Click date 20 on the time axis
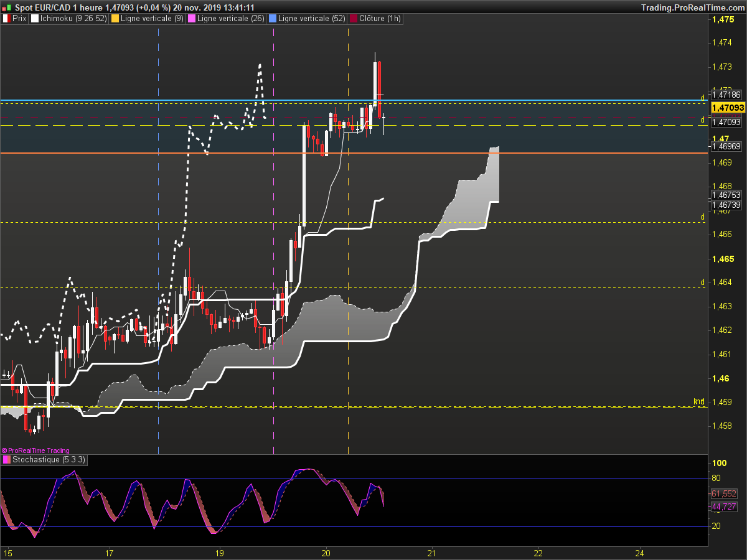Image resolution: width=747 pixels, height=560 pixels. click(326, 553)
